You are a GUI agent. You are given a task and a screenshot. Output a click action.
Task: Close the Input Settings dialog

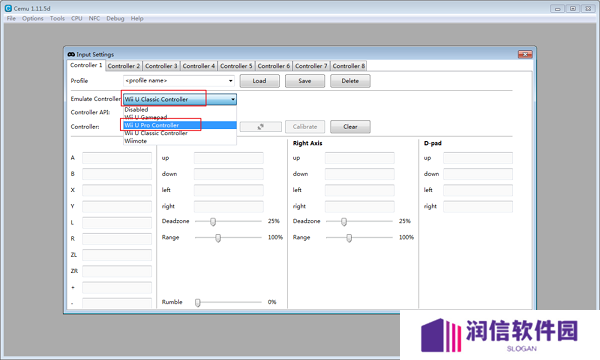(525, 54)
